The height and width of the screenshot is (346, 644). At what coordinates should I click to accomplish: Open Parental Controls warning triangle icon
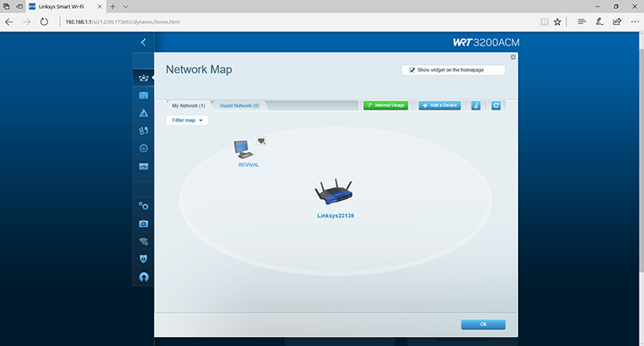pyautogui.click(x=143, y=114)
